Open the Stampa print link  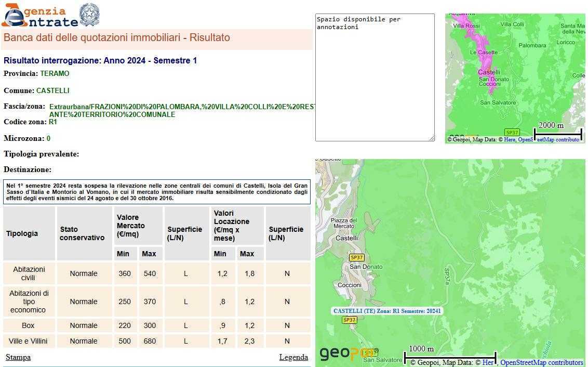point(18,357)
